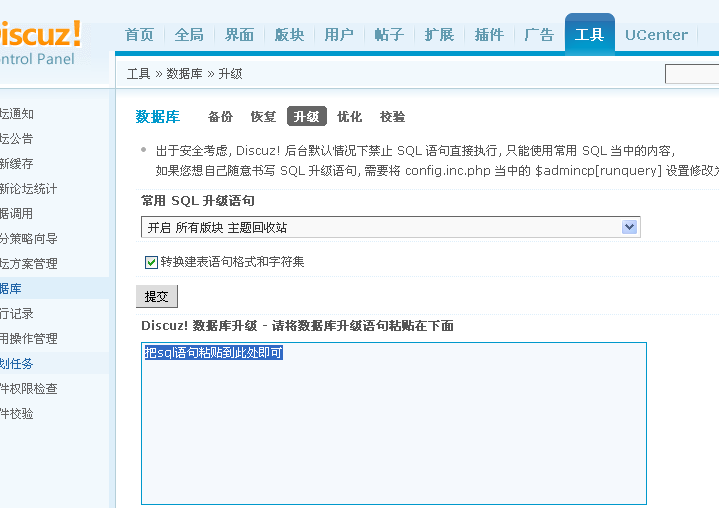The height and width of the screenshot is (508, 719).
Task: Select the 帖子 navigation tab
Action: tap(389, 35)
